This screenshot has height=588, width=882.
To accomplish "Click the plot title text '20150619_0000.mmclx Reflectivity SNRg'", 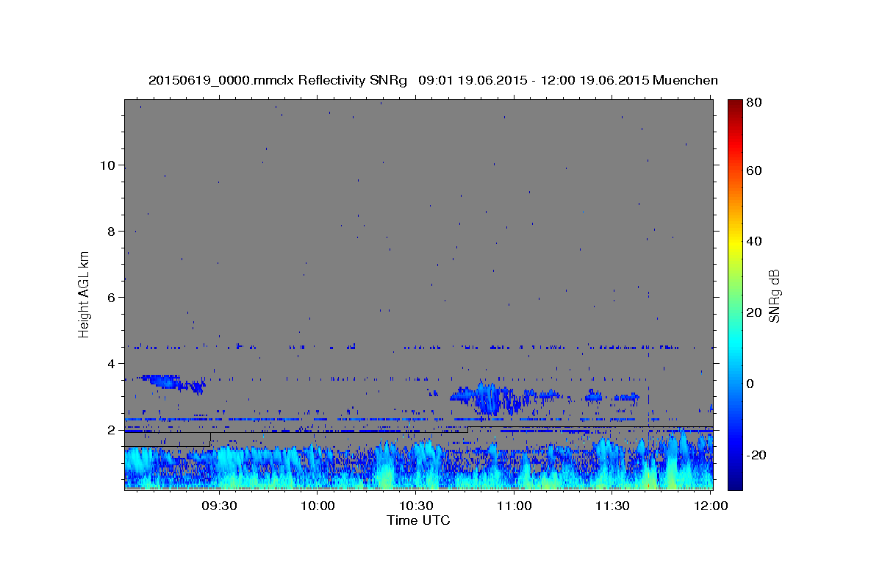I will (x=278, y=80).
